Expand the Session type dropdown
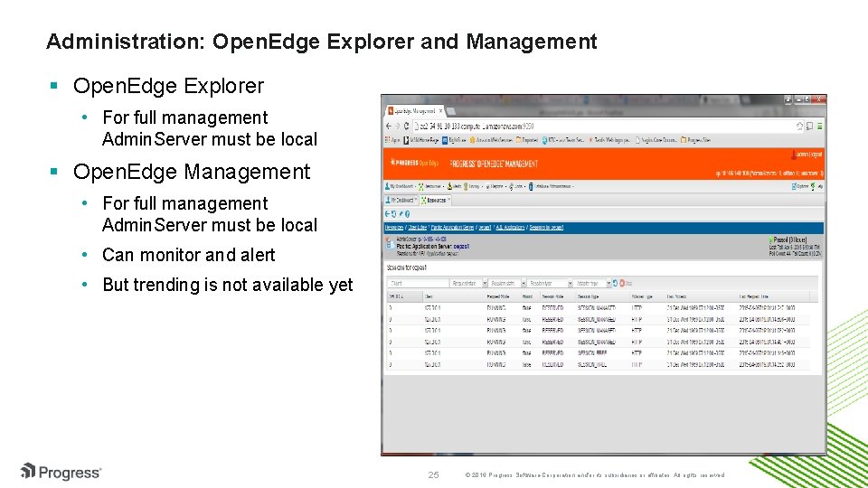868x488 pixels. click(x=570, y=283)
